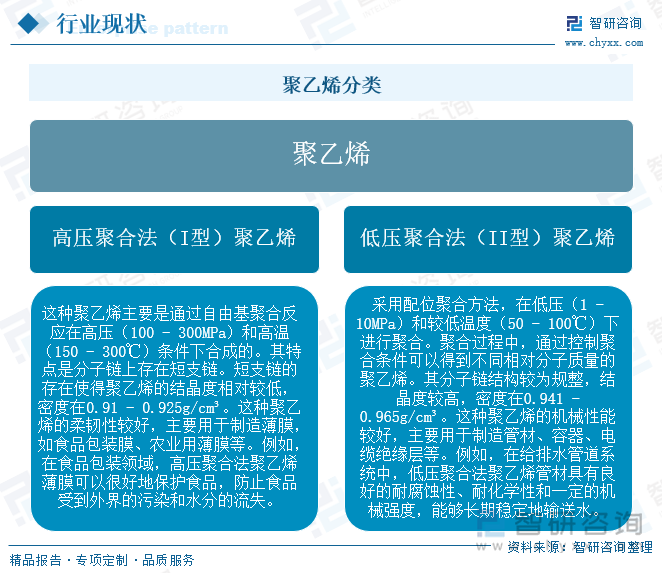Image resolution: width=662 pixels, height=573 pixels.
Task: Click the 精品报告·专项定制·品质服务 footer text
Action: [102, 560]
